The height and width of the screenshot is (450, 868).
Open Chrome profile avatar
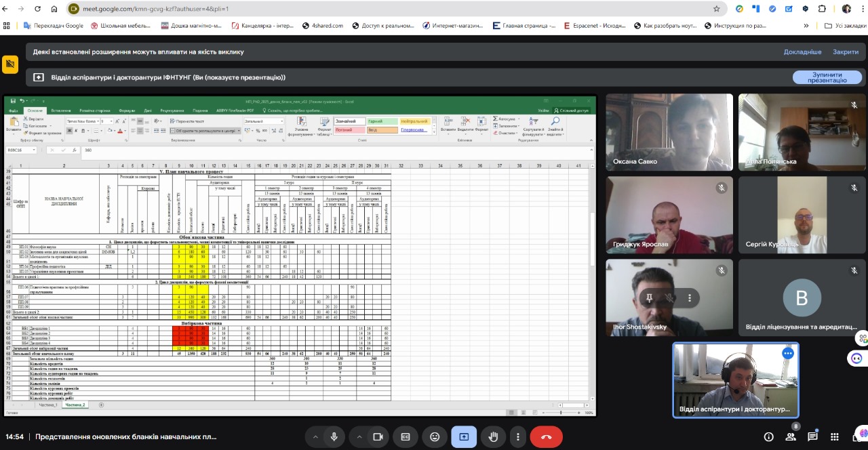pyautogui.click(x=846, y=9)
